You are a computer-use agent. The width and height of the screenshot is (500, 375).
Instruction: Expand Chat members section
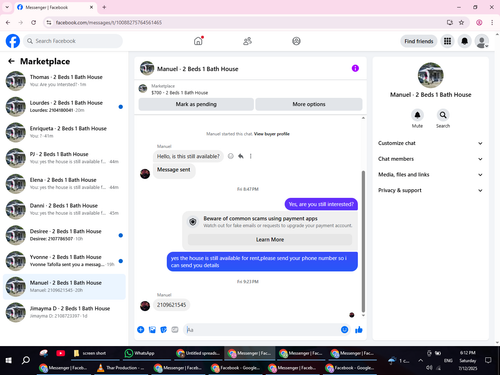pos(430,159)
